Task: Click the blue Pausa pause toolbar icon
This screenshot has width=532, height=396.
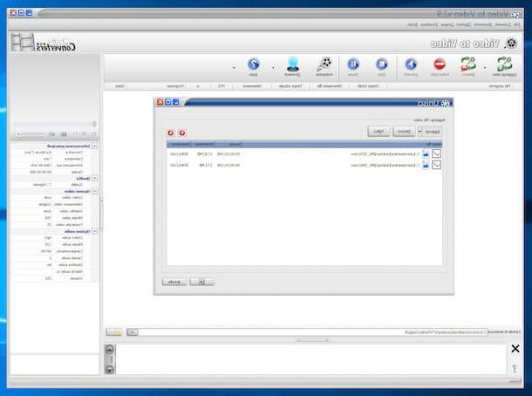Action: 353,64
